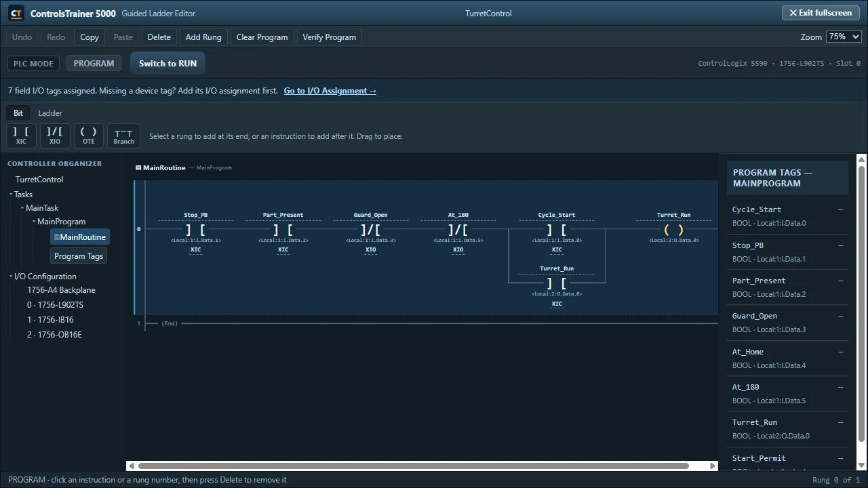Screen dimensions: 868x488
Task: Collapse the Tasks tree node
Action: [x=11, y=195]
